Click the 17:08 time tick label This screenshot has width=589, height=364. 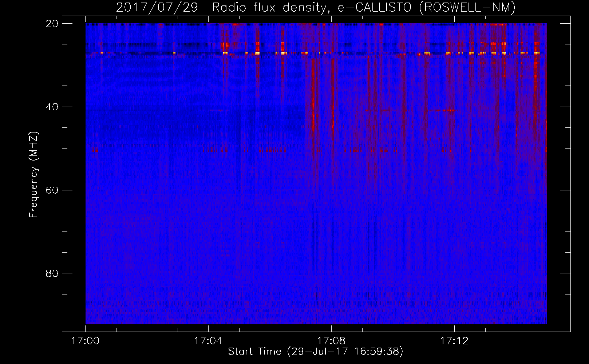point(331,341)
